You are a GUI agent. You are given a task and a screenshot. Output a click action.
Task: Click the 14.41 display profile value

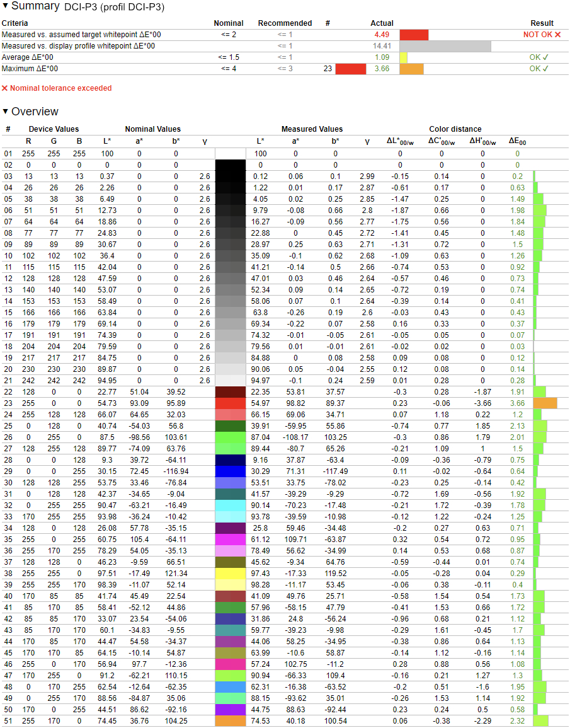tap(382, 46)
